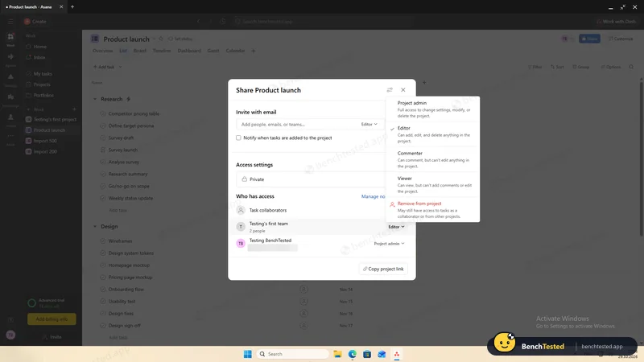This screenshot has width=644, height=362.
Task: Click the TB user avatar at sidebar bottom
Action: (10, 335)
